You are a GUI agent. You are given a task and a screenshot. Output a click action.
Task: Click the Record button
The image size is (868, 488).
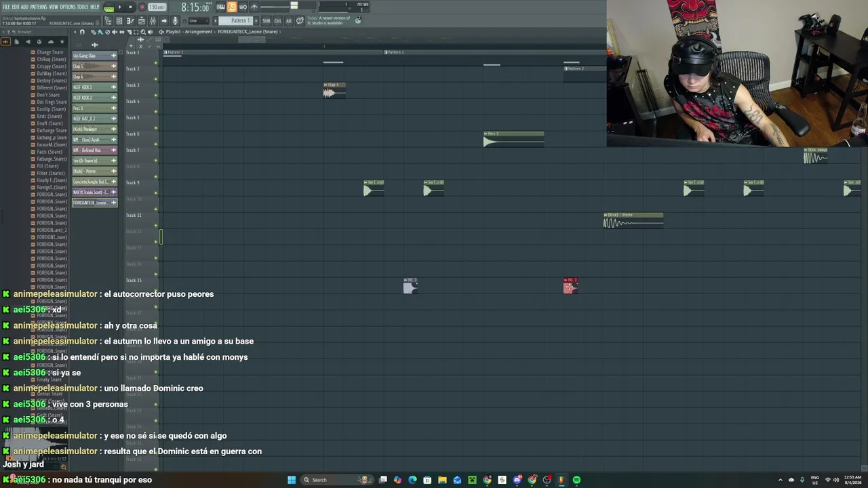tap(142, 7)
